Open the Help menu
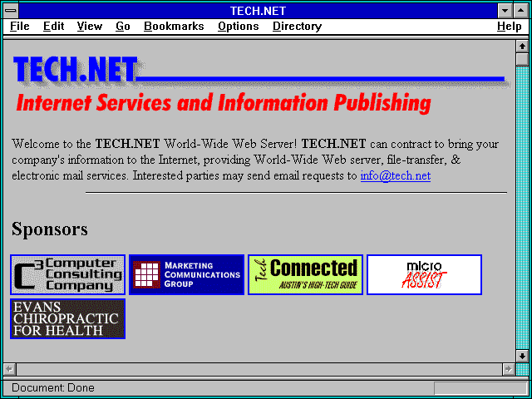 (510, 27)
